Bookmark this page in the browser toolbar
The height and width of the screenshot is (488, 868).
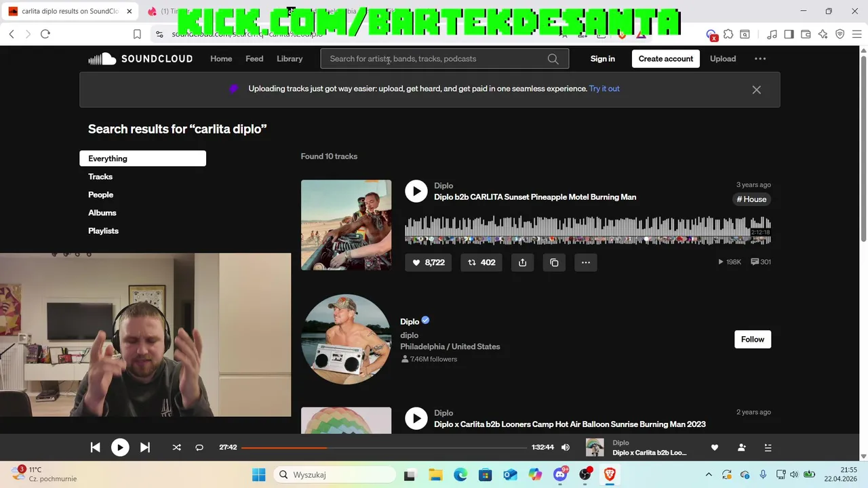pyautogui.click(x=137, y=34)
